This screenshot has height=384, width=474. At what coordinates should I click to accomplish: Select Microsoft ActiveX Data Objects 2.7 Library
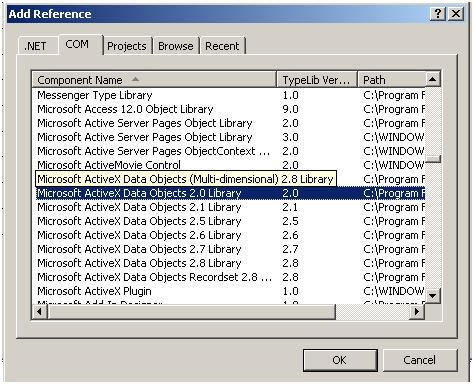tap(230, 249)
